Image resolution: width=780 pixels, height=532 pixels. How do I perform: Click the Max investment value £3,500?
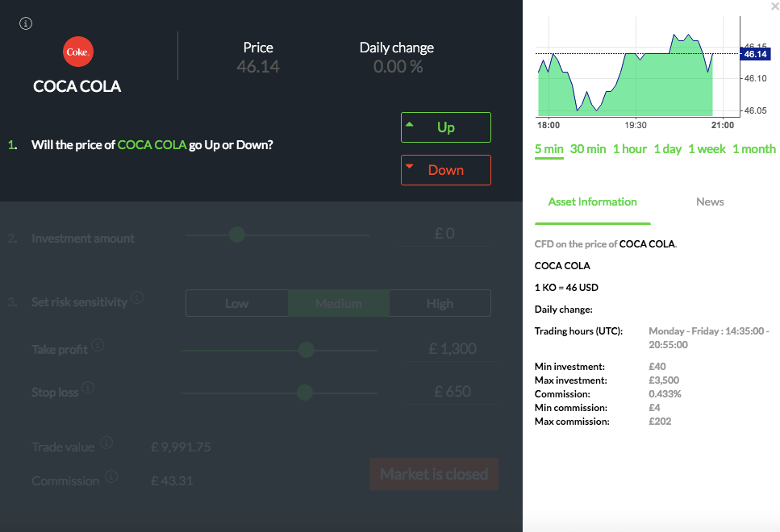(x=664, y=380)
